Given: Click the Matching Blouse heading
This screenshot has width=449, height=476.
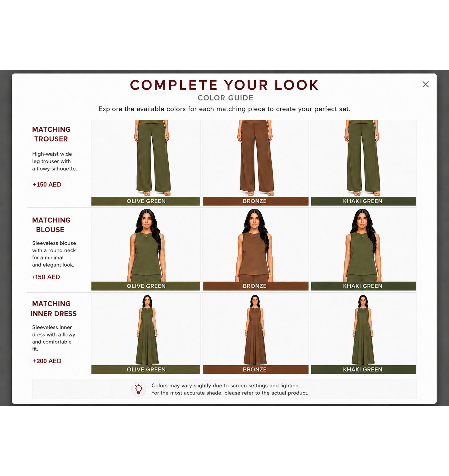Looking at the screenshot, I should [51, 225].
